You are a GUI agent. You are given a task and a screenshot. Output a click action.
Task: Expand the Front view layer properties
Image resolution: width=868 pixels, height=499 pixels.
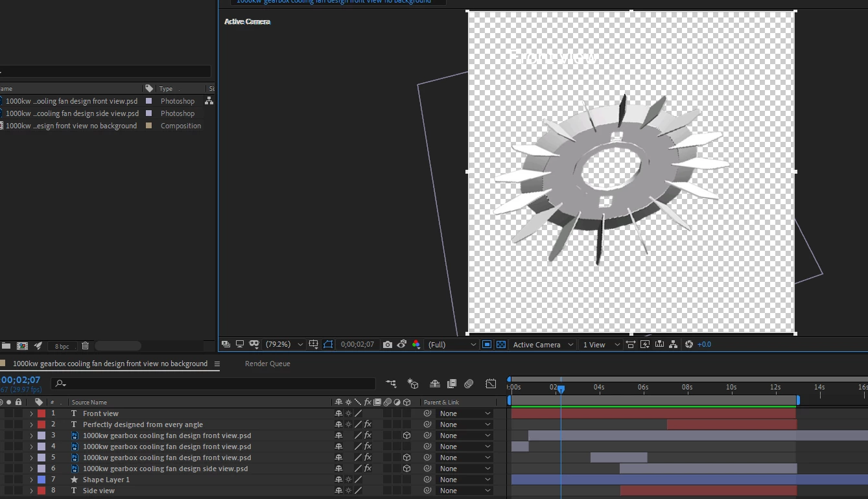point(31,413)
